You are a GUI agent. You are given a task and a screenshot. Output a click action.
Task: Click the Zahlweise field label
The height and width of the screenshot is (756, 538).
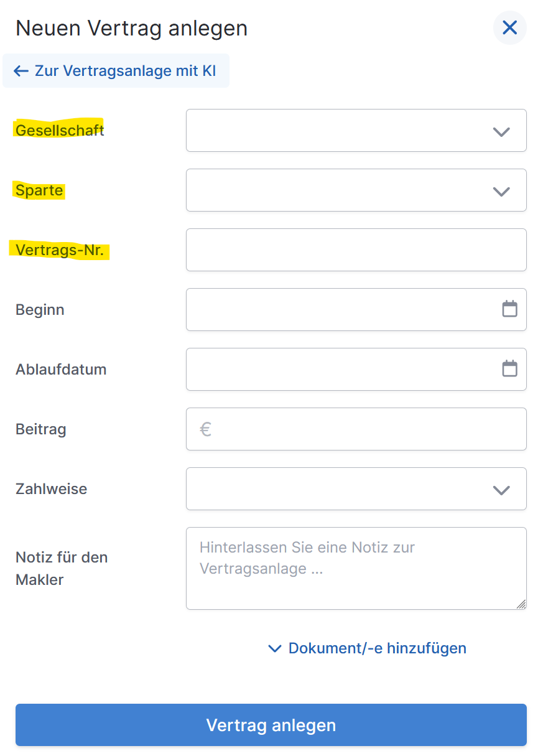click(51, 489)
